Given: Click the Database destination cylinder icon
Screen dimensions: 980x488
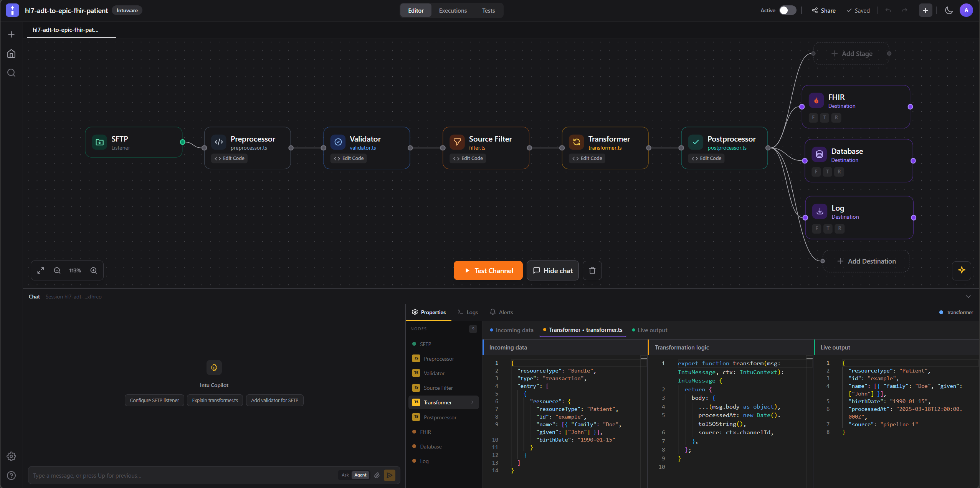Looking at the screenshot, I should click(x=819, y=154).
